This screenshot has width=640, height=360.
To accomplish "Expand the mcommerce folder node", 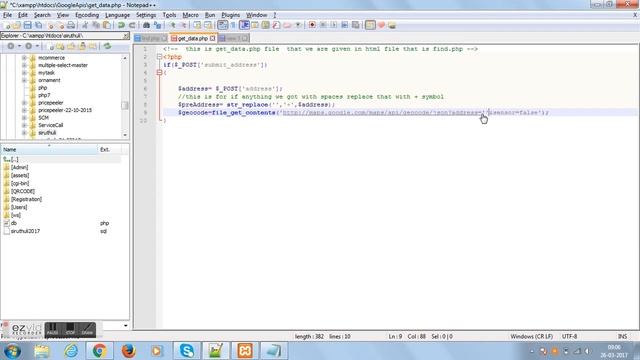I will 24,58.
